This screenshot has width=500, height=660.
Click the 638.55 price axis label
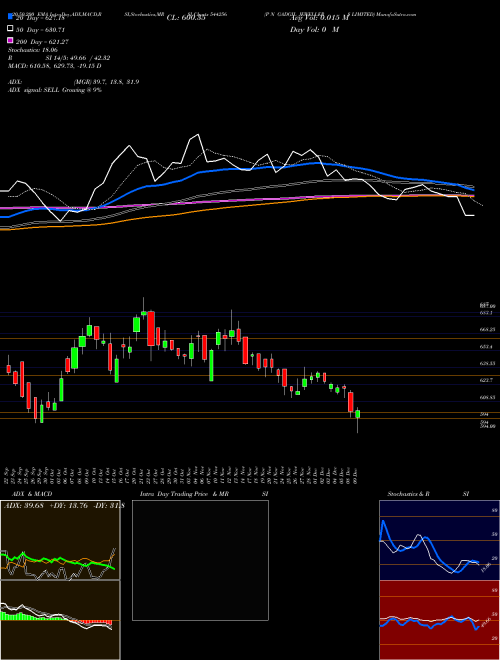click(487, 363)
